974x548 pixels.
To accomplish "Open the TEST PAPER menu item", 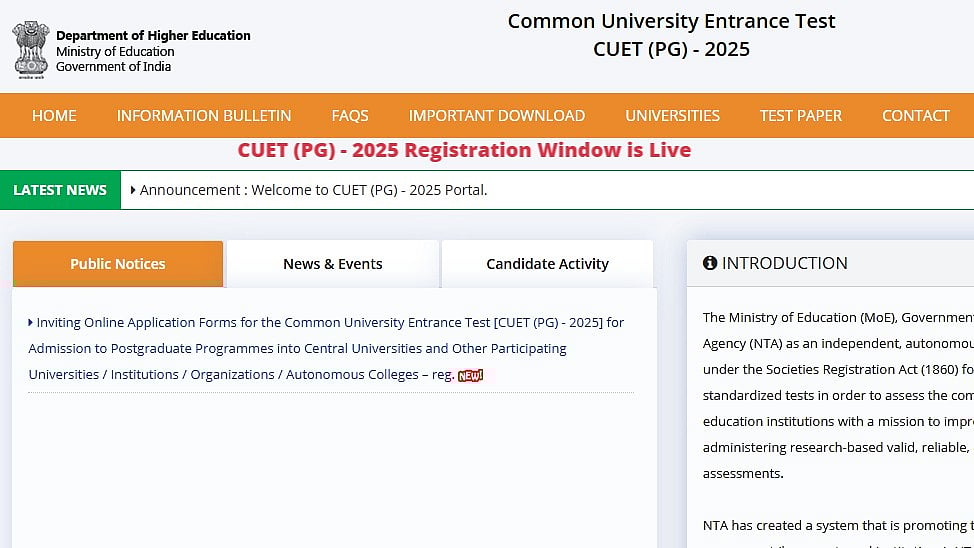I will pyautogui.click(x=800, y=116).
